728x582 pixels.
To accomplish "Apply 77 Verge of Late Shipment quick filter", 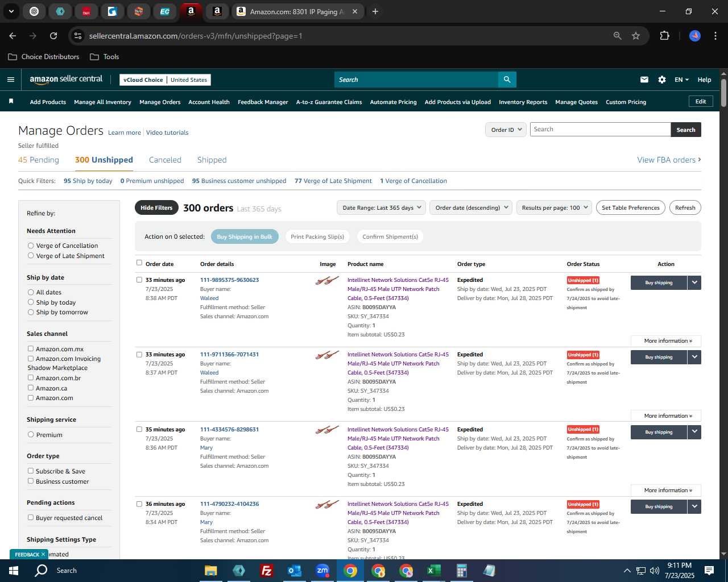I will point(333,181).
